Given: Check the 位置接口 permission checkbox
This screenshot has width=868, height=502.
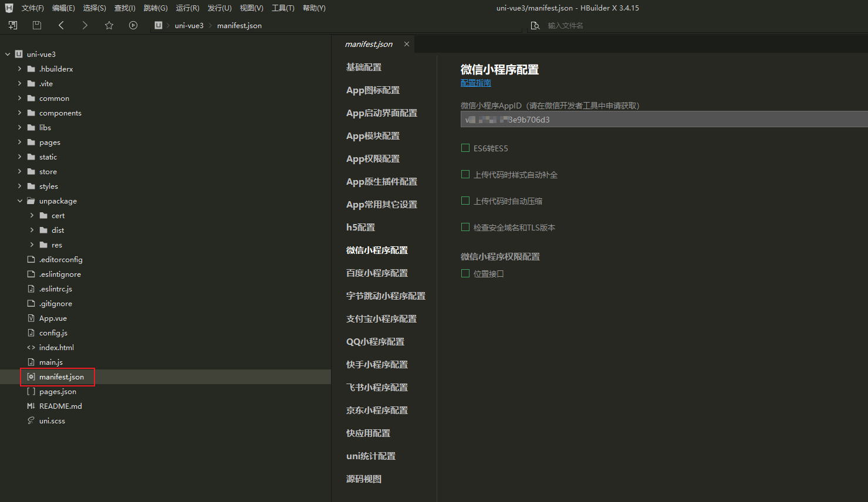Looking at the screenshot, I should pos(465,274).
